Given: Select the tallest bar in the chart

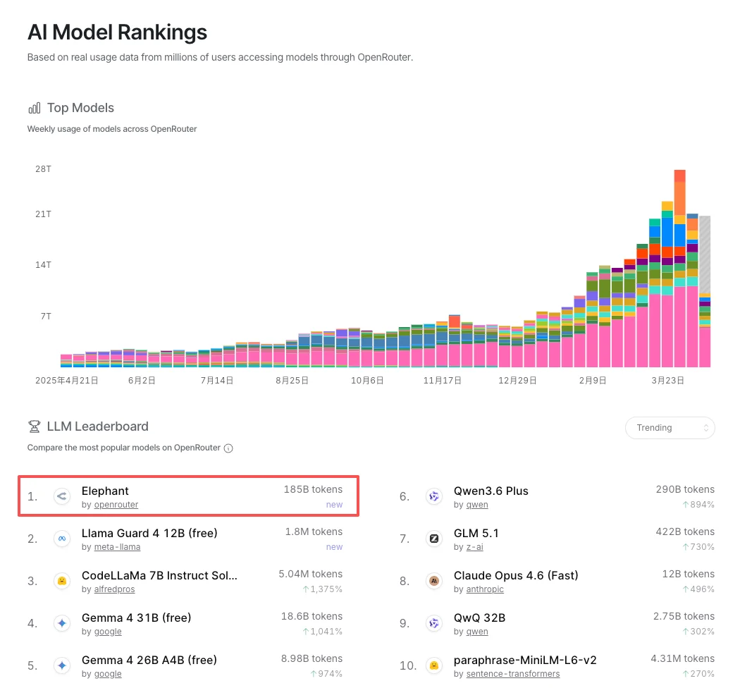Looking at the screenshot, I should 679,268.
